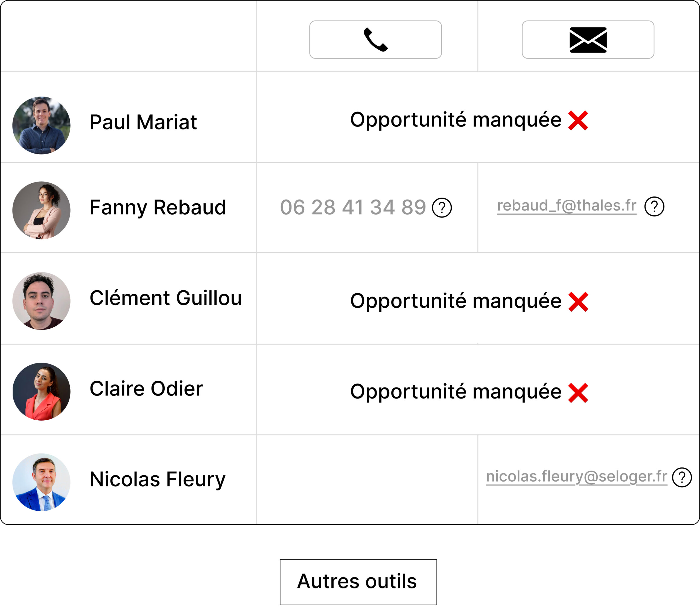Select Claire Odier's profile photo

click(41, 392)
